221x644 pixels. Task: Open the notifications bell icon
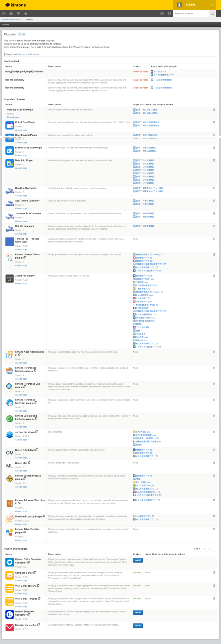point(18,14)
